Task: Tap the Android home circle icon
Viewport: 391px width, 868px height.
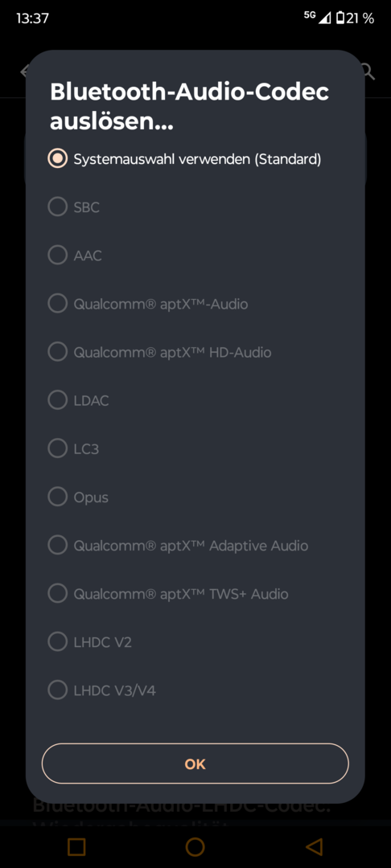Action: 195,846
